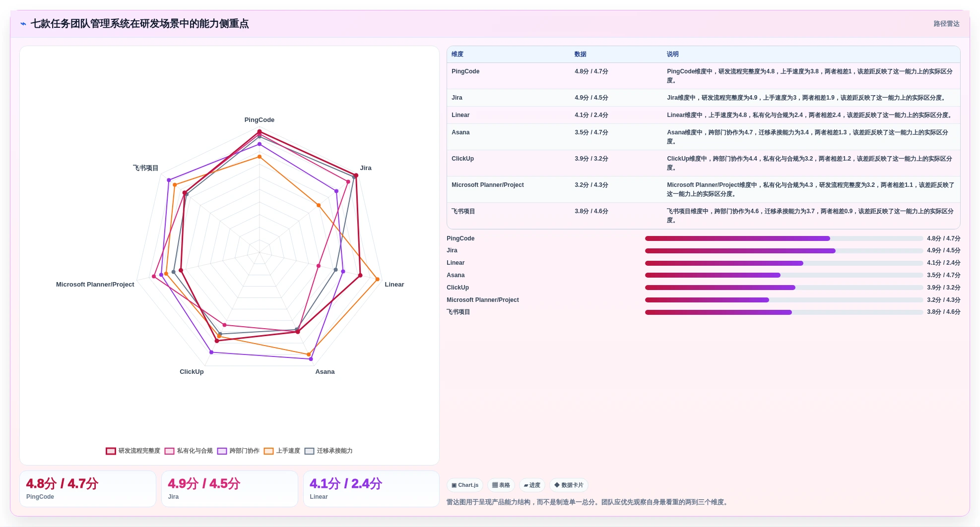
Task: Select the PingCode progress bar
Action: [784, 238]
